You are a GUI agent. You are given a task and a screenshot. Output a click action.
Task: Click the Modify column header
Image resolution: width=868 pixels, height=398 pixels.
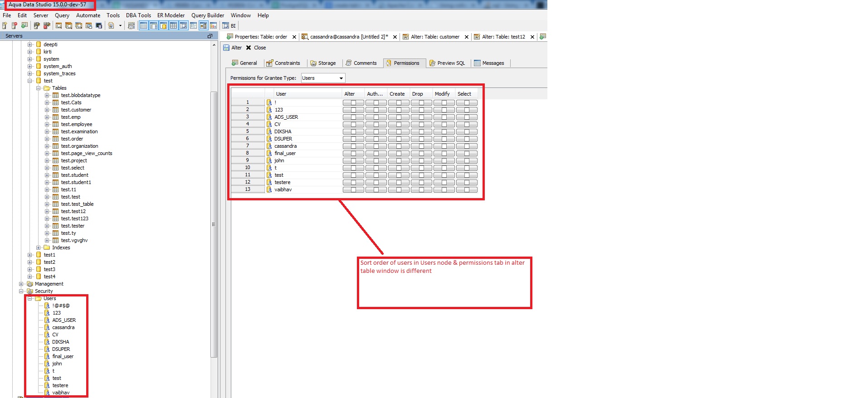(444, 94)
